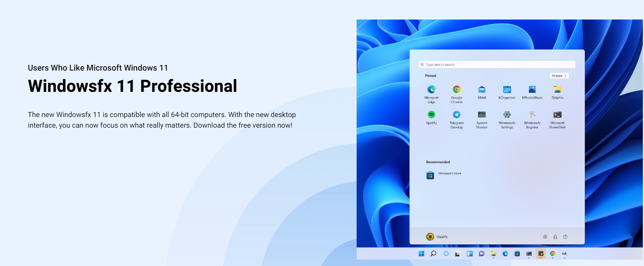Click the 'linuxfx' username text
This screenshot has width=644, height=266.
click(x=442, y=237)
